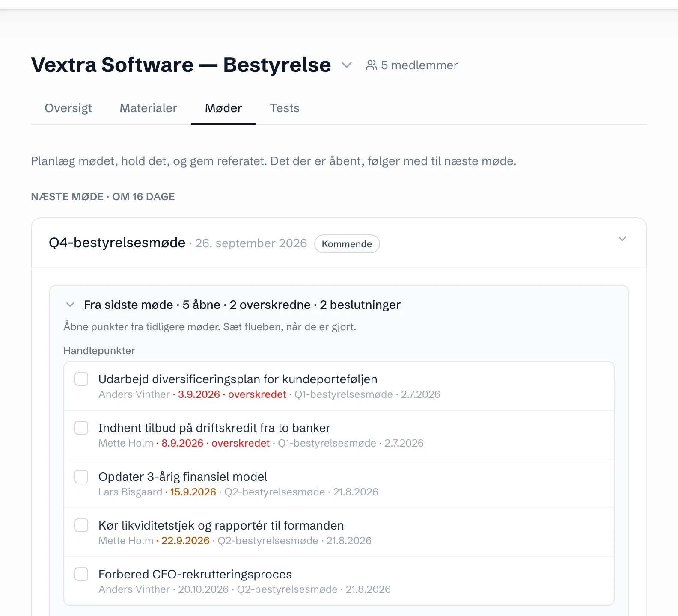Click the Fra sidste møde summary text

pyautogui.click(x=242, y=305)
